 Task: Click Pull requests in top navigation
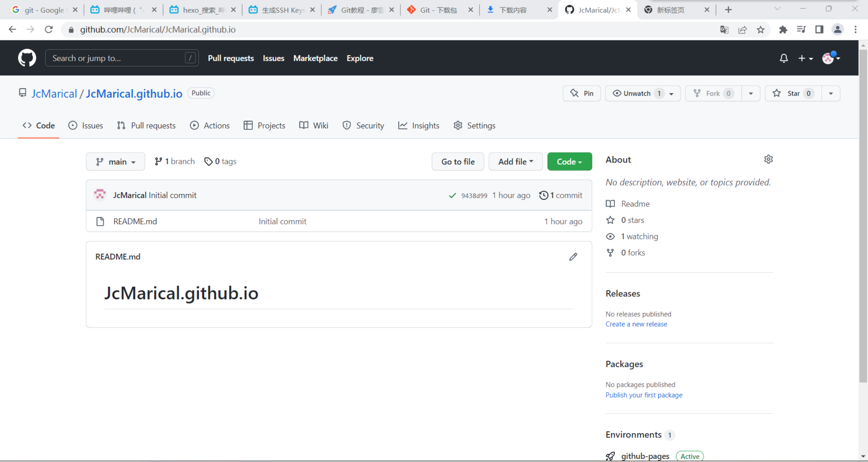point(231,58)
